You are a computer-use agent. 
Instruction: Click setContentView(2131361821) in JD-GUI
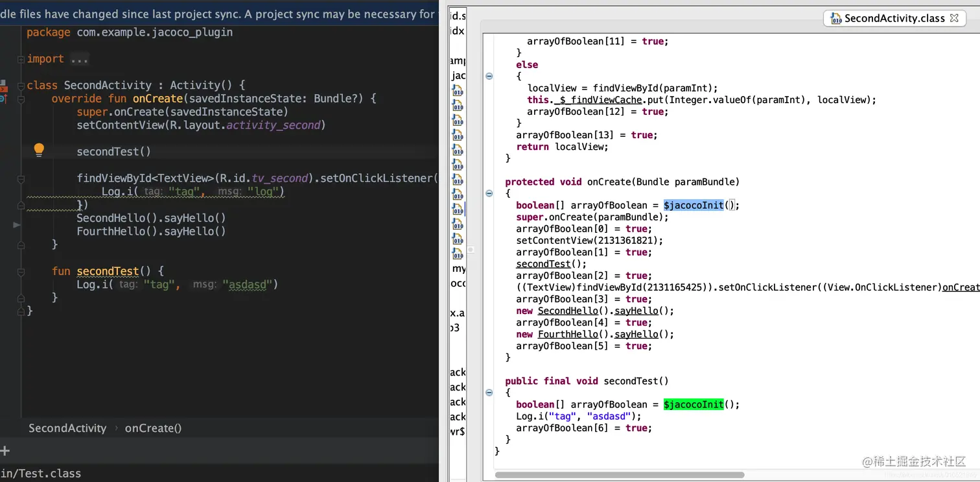coord(590,241)
